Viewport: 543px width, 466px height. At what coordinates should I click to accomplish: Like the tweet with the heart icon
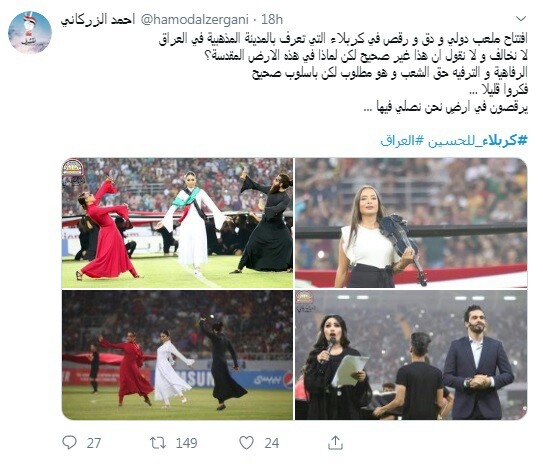tap(247, 442)
